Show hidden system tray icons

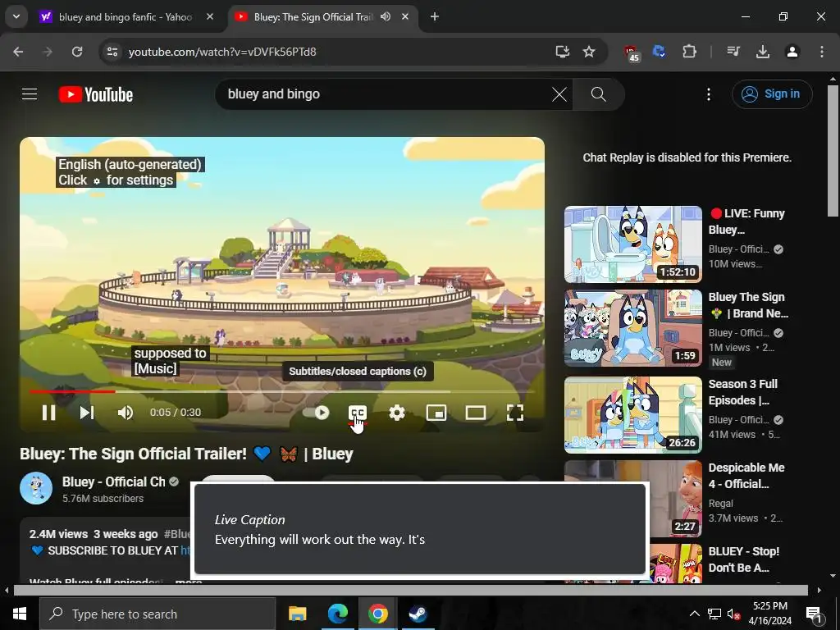coord(694,614)
